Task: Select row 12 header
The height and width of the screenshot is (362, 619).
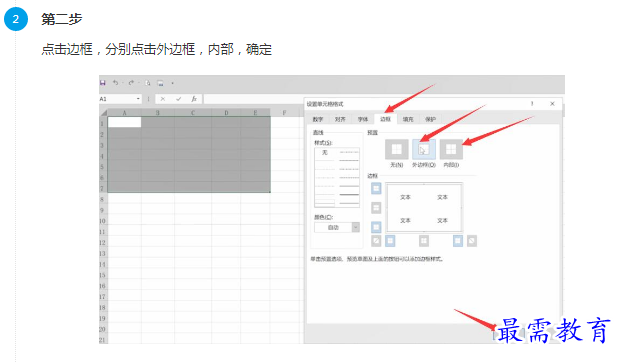Action: (x=103, y=242)
